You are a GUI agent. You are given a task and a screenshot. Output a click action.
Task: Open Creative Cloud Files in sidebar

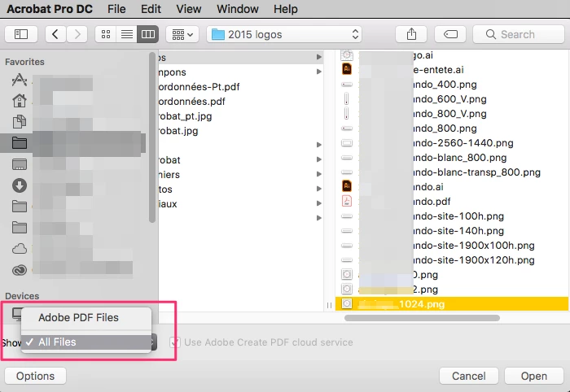pos(20,270)
